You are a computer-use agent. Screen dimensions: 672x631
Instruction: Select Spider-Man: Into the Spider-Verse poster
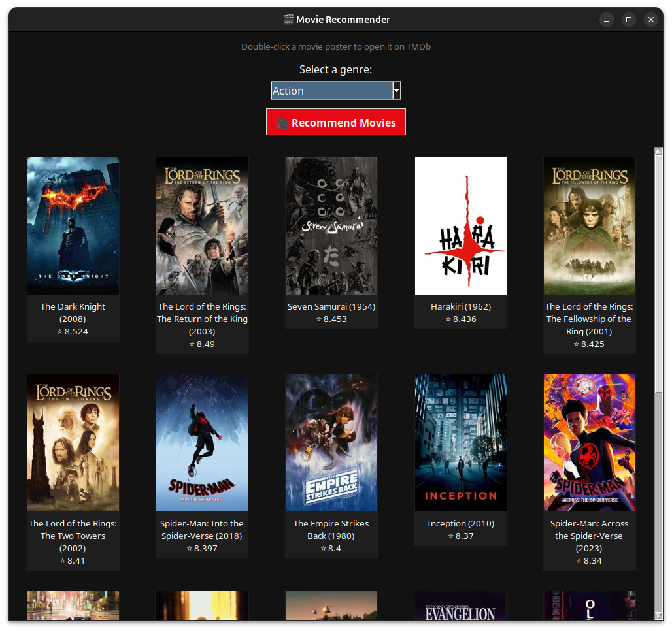(x=202, y=442)
